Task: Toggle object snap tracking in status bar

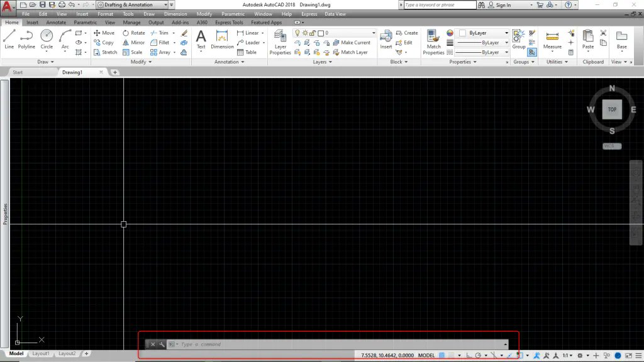Action: click(x=509, y=356)
